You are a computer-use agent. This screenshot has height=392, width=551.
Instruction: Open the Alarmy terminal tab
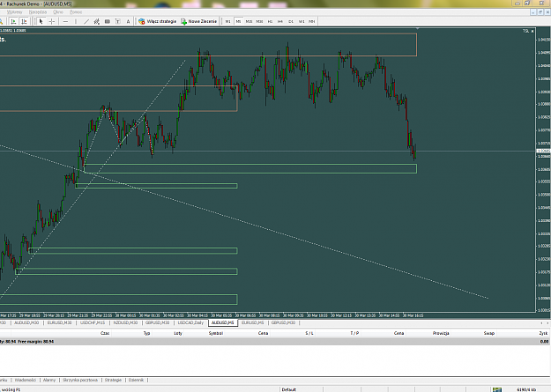(x=49, y=380)
